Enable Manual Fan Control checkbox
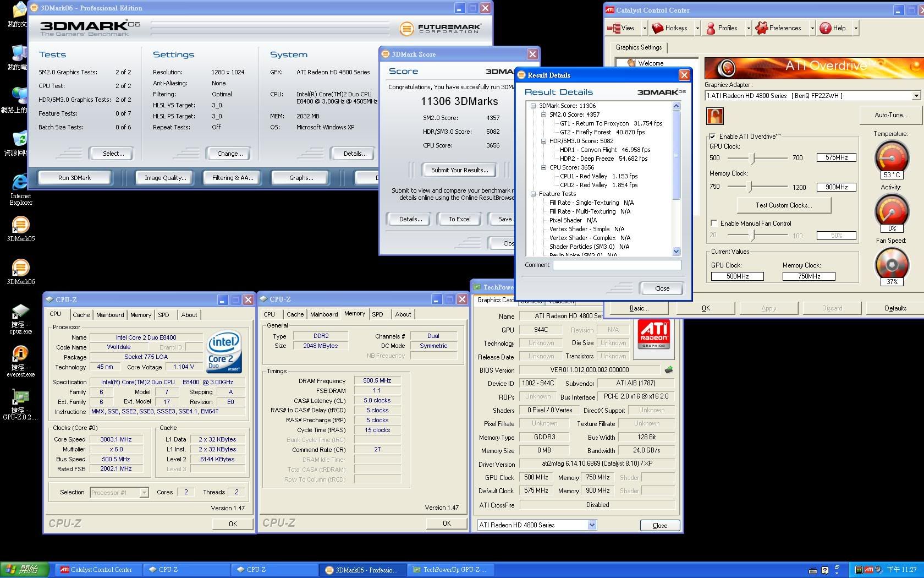 [714, 223]
